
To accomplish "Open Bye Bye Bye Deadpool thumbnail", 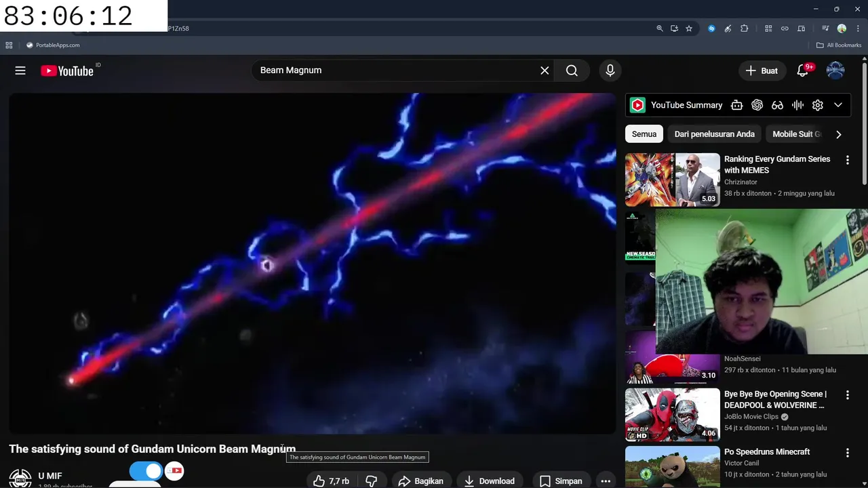I will point(673,415).
